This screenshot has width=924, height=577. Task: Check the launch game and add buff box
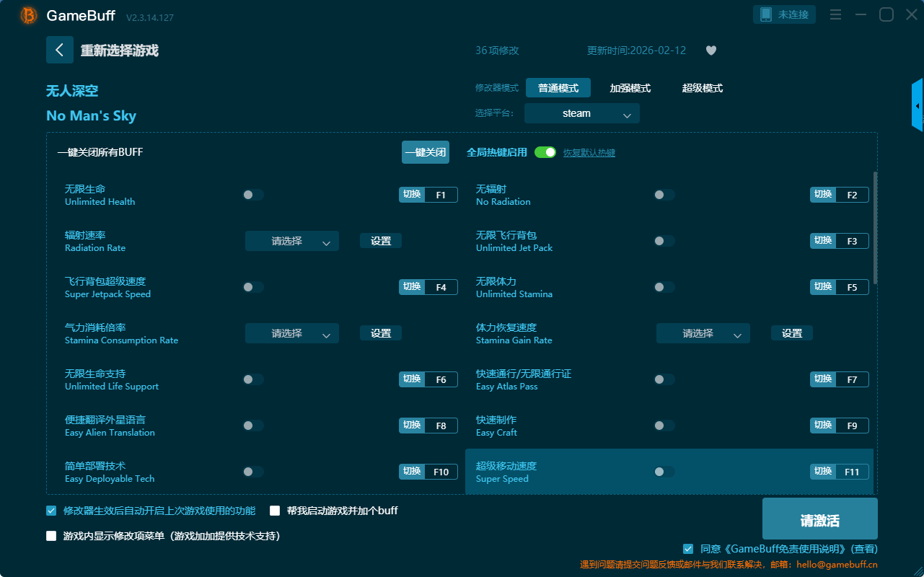click(275, 511)
